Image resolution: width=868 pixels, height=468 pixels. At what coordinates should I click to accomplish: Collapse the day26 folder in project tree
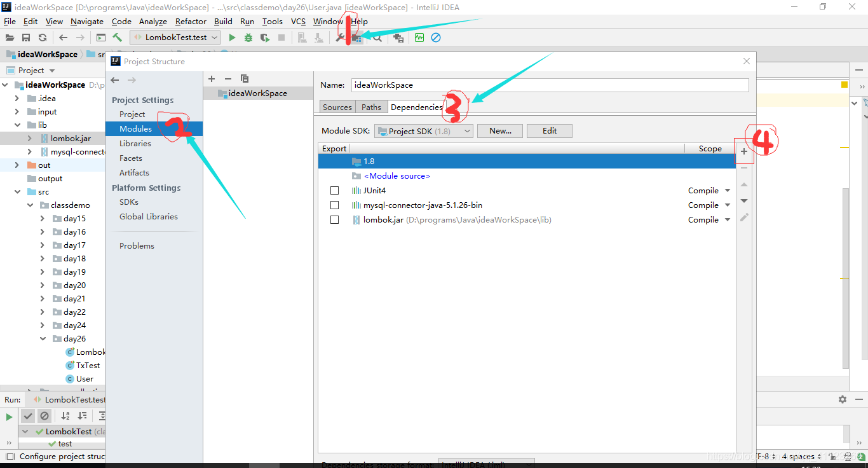[x=43, y=339]
